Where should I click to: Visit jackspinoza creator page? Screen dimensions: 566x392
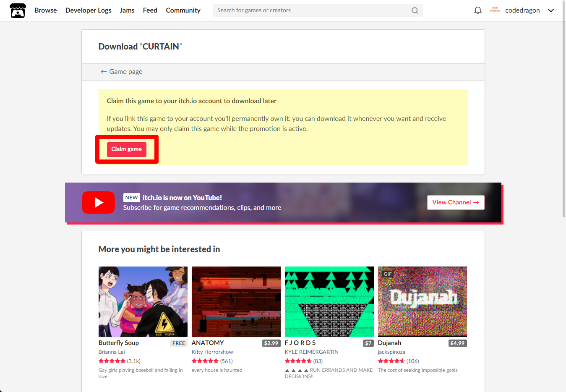pyautogui.click(x=391, y=352)
